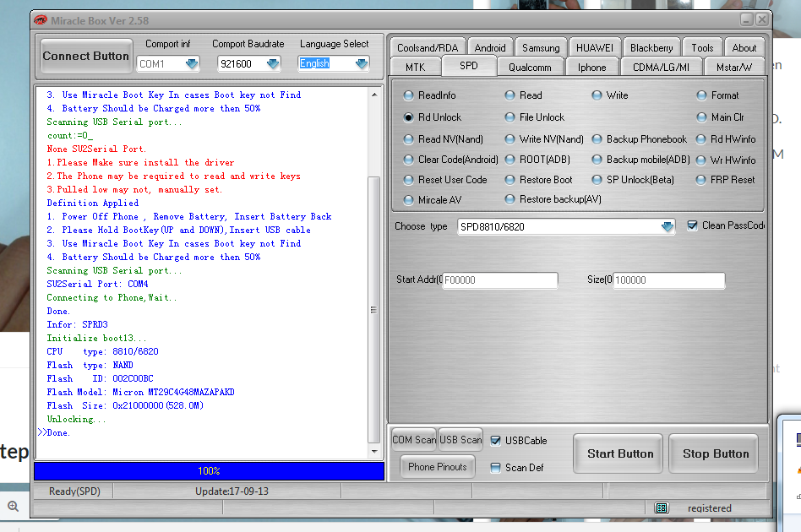The height and width of the screenshot is (532, 801).
Task: Select the Reset User Code radio option
Action: (445, 180)
